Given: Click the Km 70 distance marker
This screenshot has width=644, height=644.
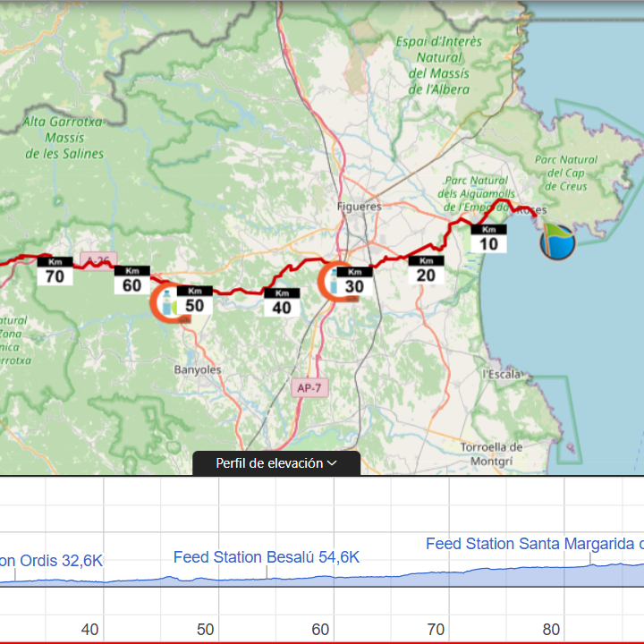Looking at the screenshot, I should point(55,271).
